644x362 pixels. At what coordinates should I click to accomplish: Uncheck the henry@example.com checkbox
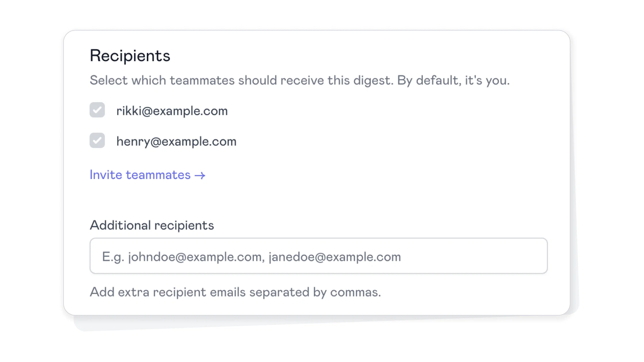tap(97, 140)
